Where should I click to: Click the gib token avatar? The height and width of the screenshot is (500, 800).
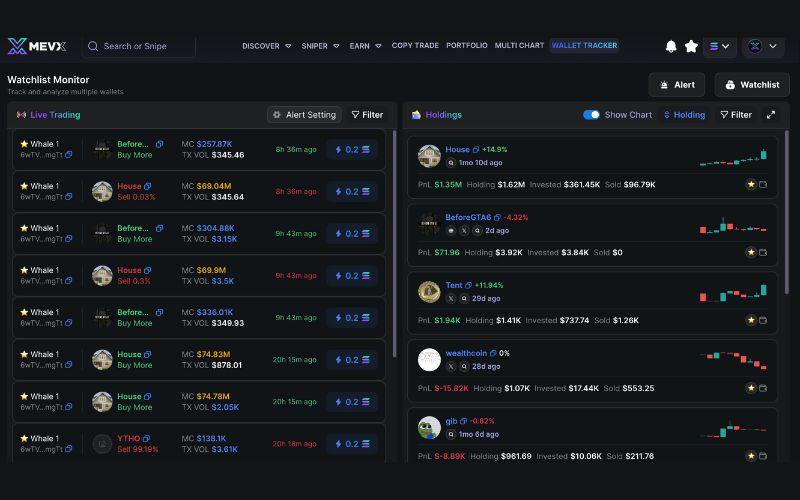coord(429,428)
